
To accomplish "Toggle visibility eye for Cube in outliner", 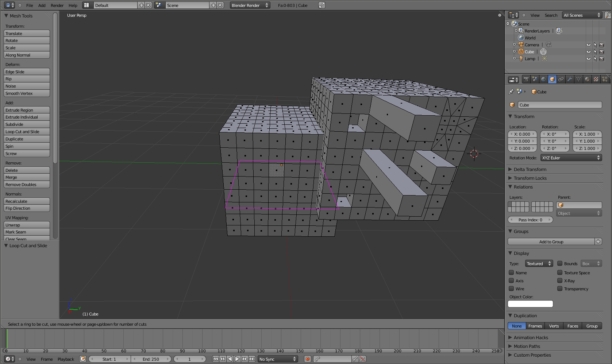I will [588, 52].
